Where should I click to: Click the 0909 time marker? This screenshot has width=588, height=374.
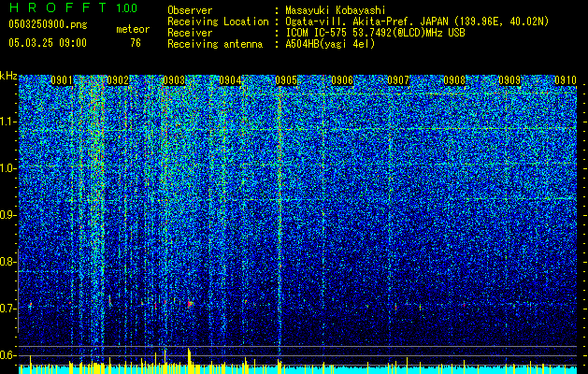pos(509,80)
